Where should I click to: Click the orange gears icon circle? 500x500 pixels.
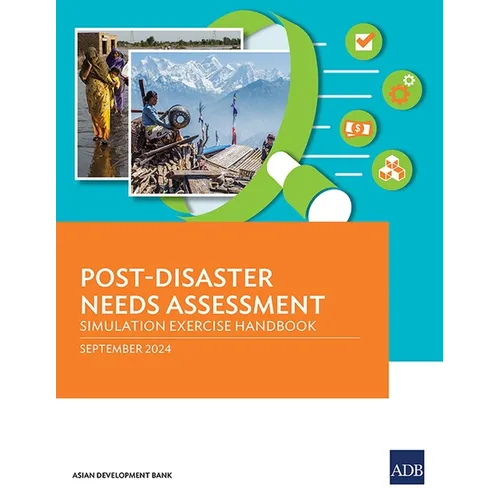402,90
